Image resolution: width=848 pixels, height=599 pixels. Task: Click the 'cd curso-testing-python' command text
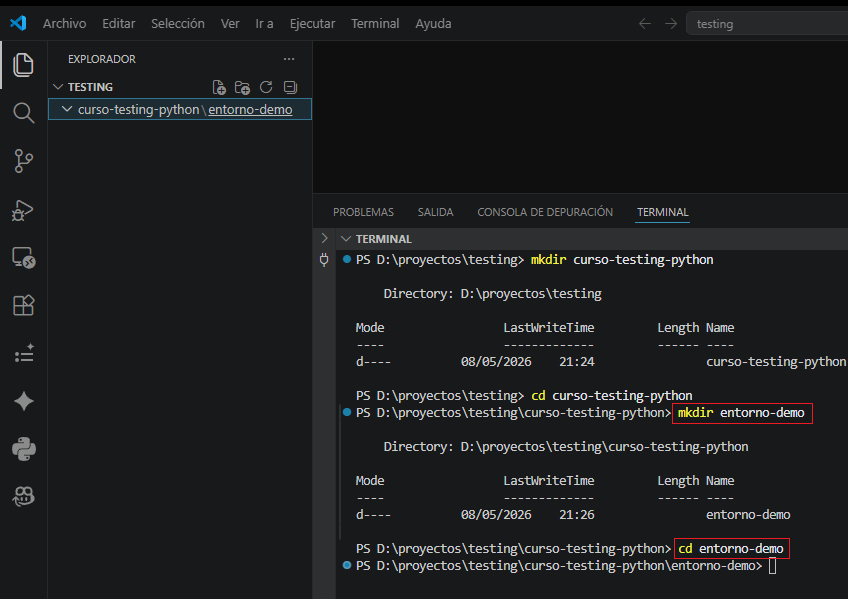pos(612,396)
